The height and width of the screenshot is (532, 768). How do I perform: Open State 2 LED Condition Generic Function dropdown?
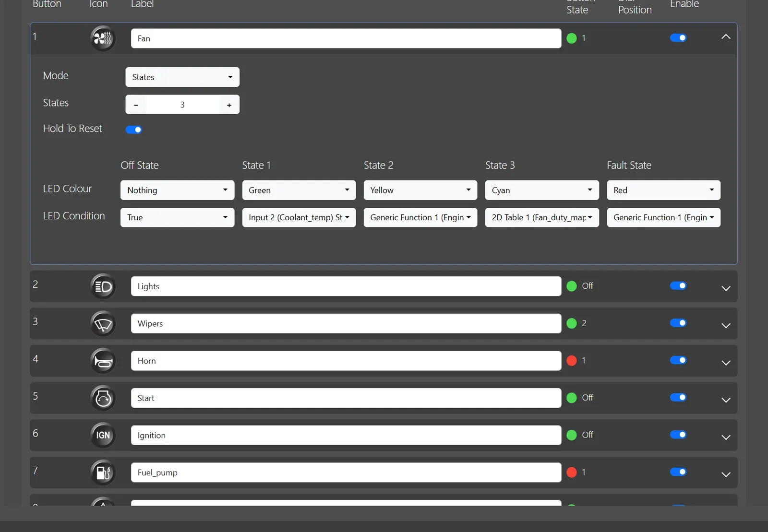click(420, 217)
